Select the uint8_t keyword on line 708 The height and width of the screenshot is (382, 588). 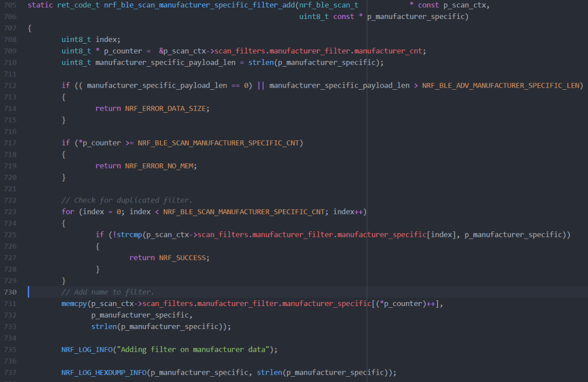(x=75, y=39)
